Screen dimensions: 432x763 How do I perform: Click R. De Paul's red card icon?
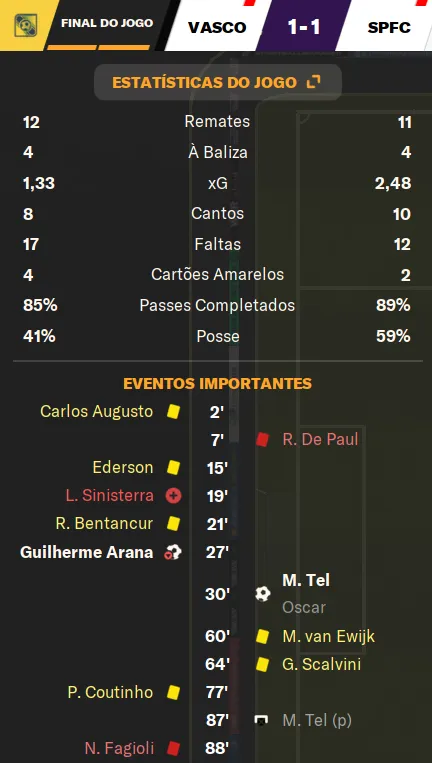coord(262,440)
